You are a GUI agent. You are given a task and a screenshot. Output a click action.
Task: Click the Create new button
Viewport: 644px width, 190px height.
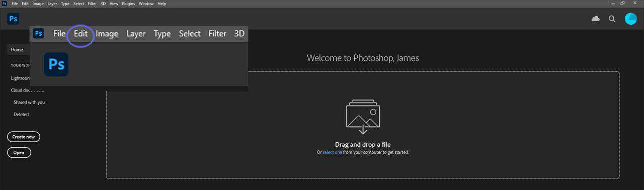pyautogui.click(x=24, y=137)
